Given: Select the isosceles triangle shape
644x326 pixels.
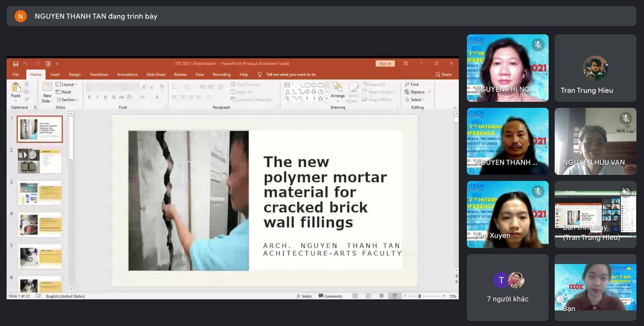Looking at the screenshot, I should click(x=287, y=92).
